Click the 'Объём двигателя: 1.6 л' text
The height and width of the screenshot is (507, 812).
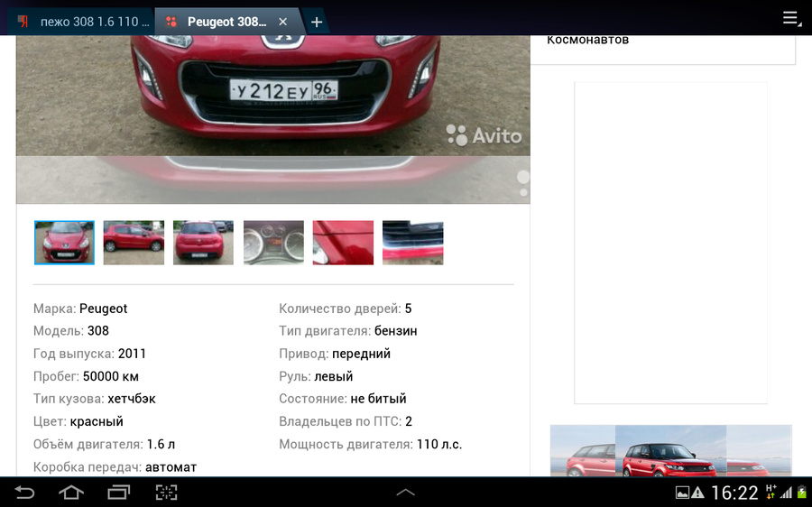(104, 445)
